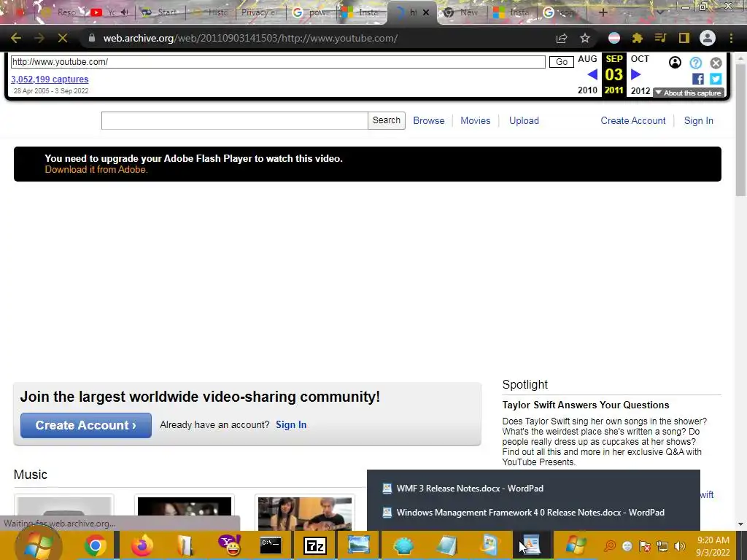Open Download it from Adobe link
The image size is (747, 560).
(x=96, y=170)
